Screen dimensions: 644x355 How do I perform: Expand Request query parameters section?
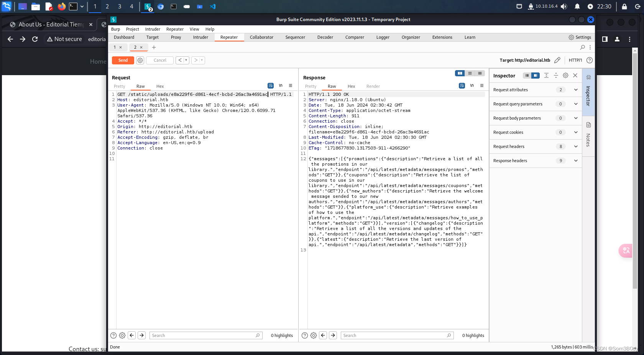536,104
